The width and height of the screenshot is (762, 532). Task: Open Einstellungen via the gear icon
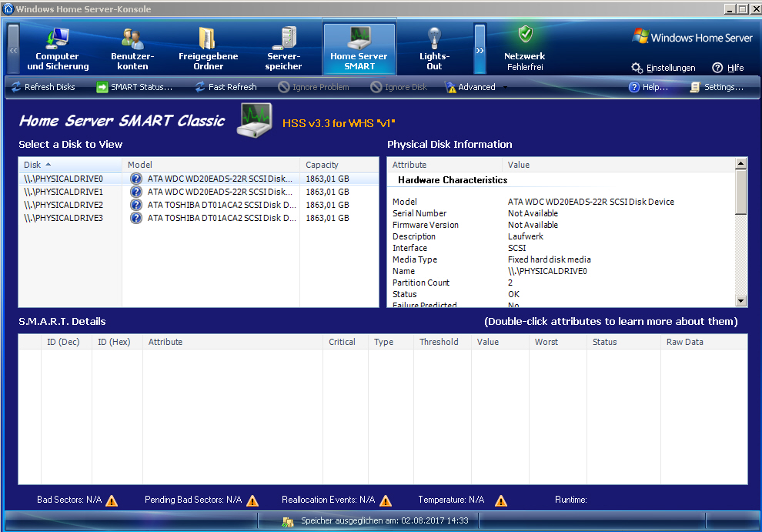pos(637,68)
